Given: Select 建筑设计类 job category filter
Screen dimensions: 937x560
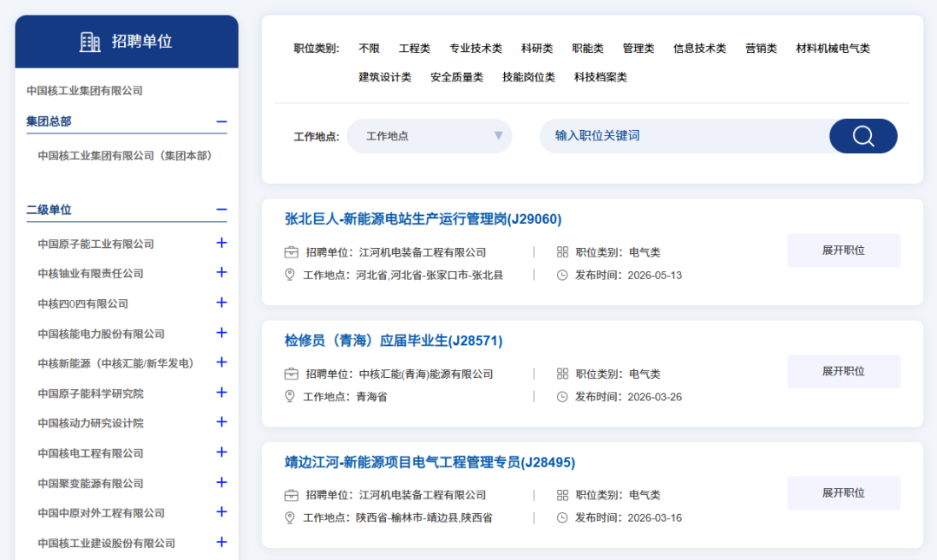Looking at the screenshot, I should pos(385,77).
